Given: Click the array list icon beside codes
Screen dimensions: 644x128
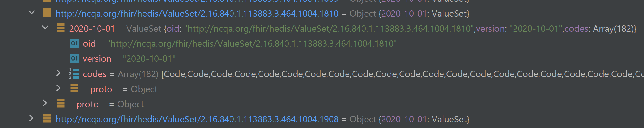Looking at the screenshot, I should pyautogui.click(x=74, y=73).
